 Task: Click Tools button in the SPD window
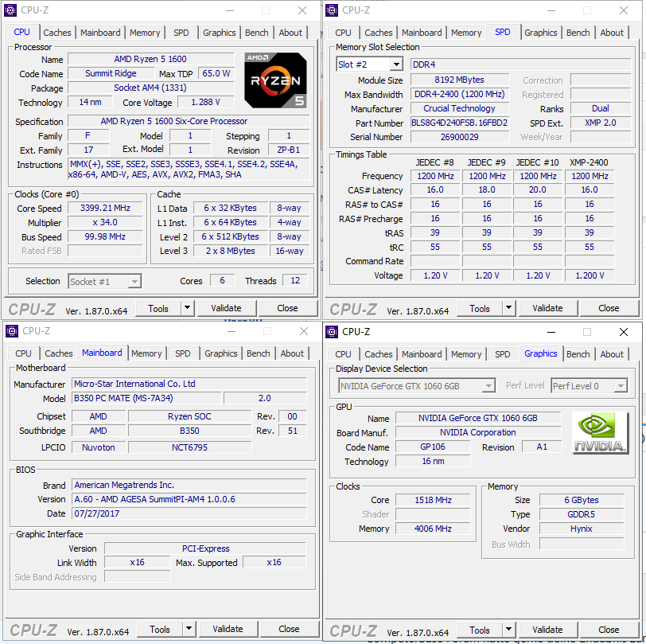point(480,308)
